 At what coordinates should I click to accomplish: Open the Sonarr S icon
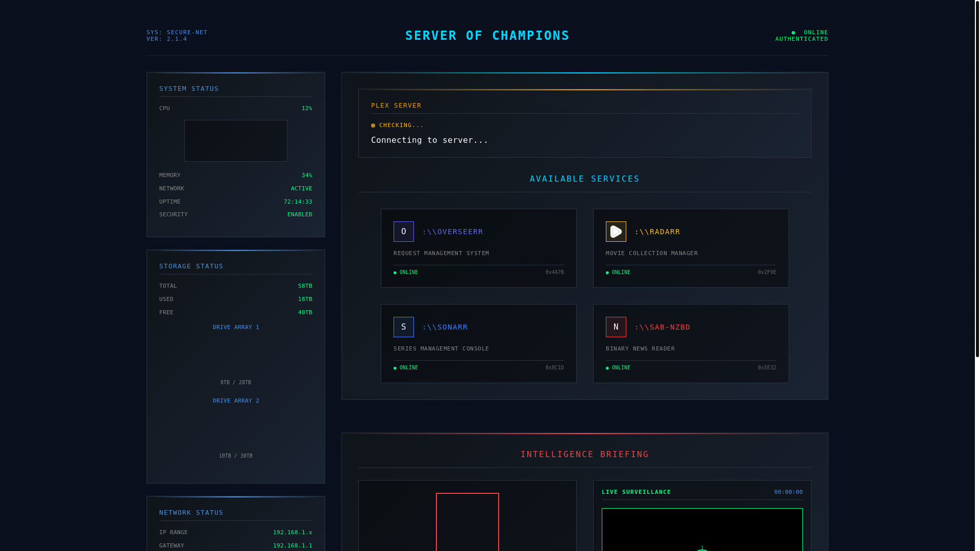coord(403,327)
